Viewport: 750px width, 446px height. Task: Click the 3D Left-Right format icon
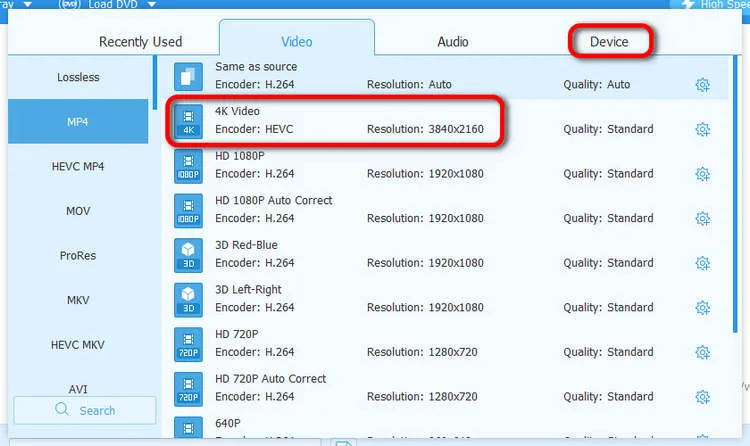tap(188, 298)
